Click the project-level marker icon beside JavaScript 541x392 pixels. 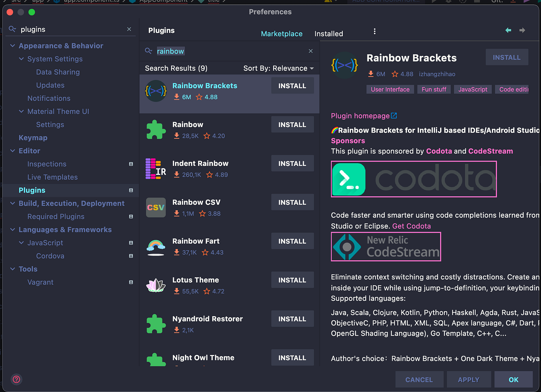[x=131, y=243]
